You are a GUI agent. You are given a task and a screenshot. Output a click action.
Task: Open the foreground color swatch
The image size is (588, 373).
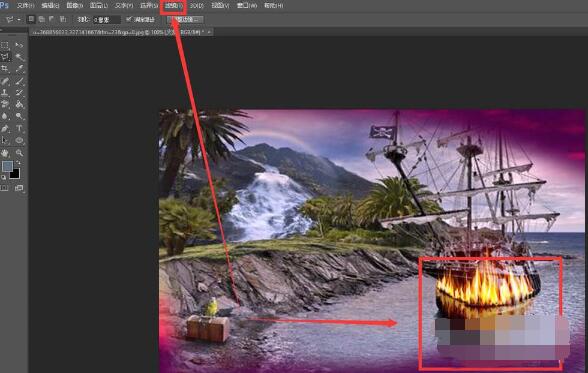pyautogui.click(x=7, y=166)
